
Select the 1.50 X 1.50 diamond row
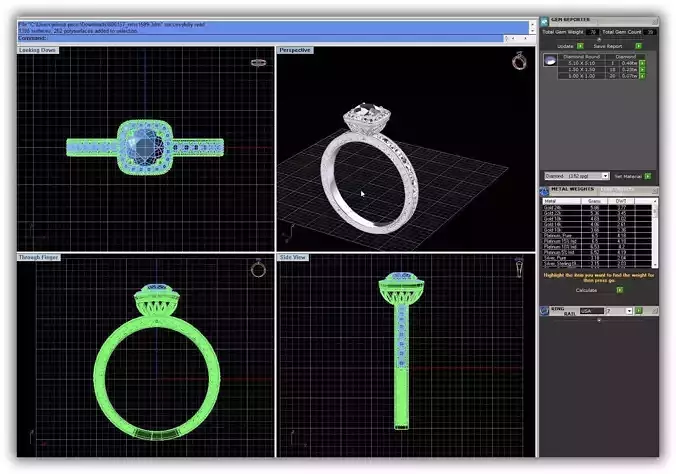coord(598,69)
